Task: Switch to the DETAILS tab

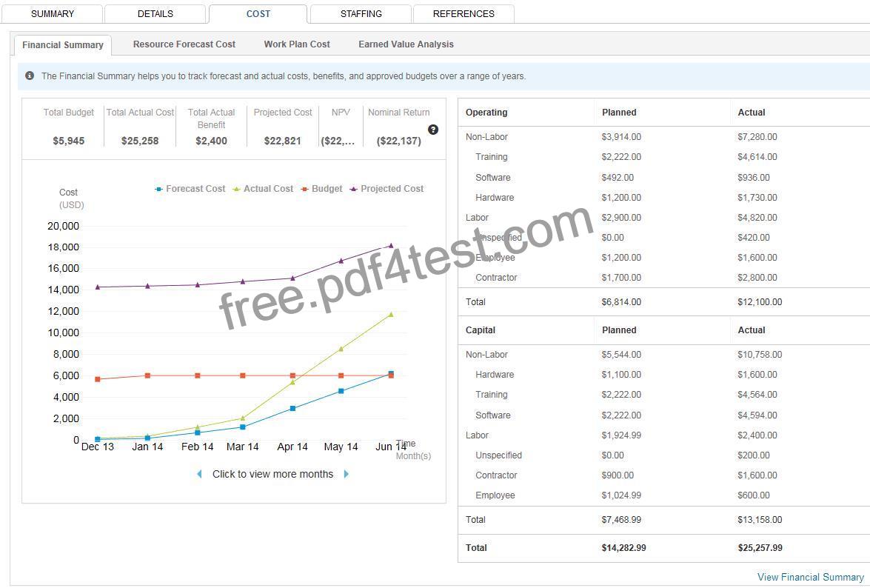Action: click(x=155, y=14)
